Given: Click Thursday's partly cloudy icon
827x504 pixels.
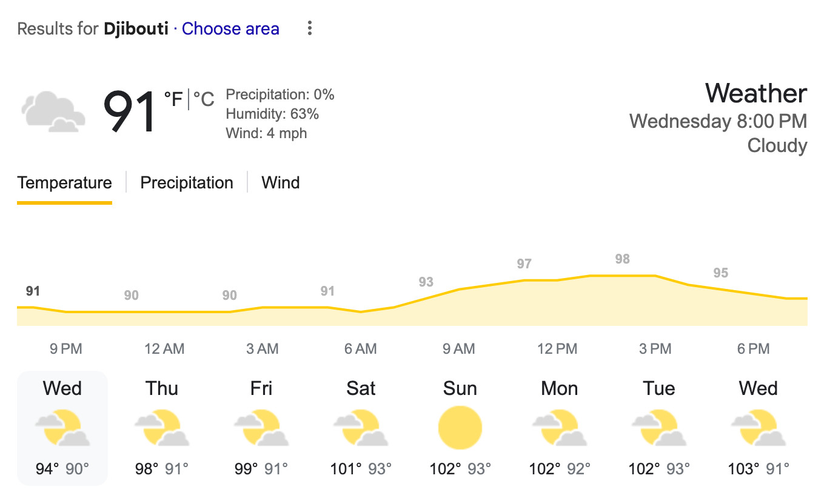Looking at the screenshot, I should point(162,428).
